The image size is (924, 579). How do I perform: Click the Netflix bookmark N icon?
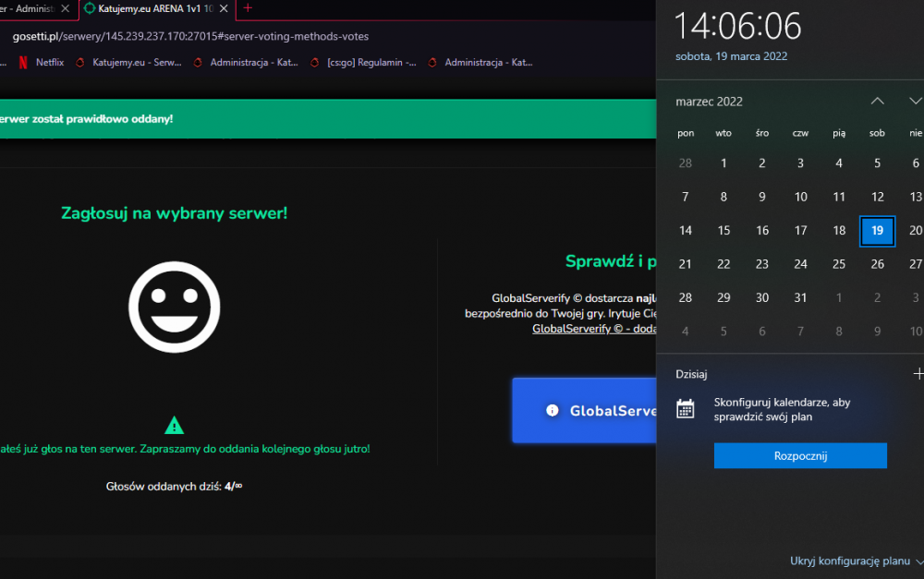[23, 63]
